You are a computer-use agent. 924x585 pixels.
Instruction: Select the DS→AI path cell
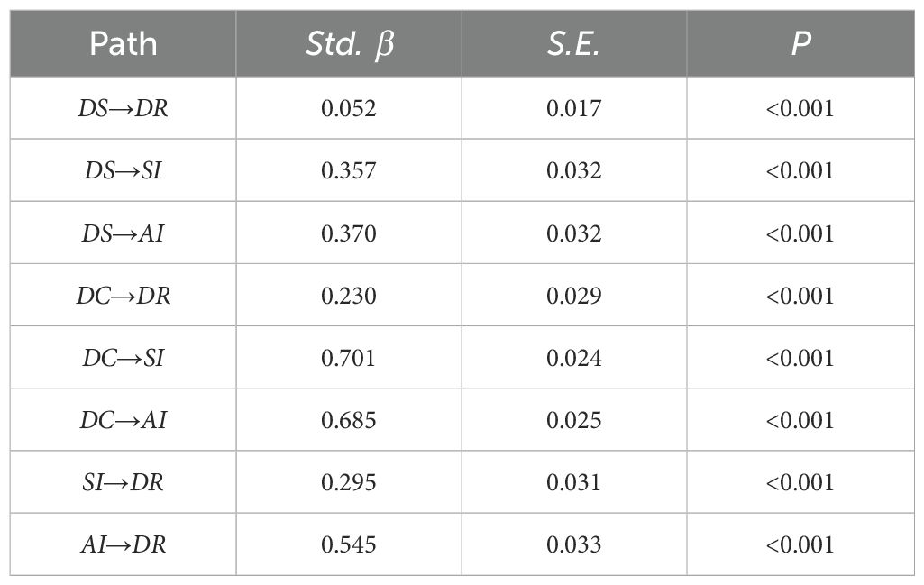[x=123, y=233]
